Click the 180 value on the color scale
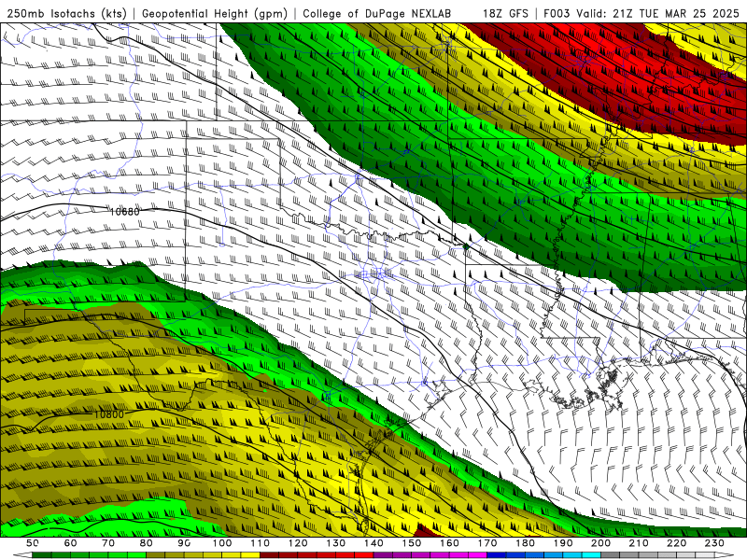Viewport: 747px width, 560px height. [x=525, y=543]
